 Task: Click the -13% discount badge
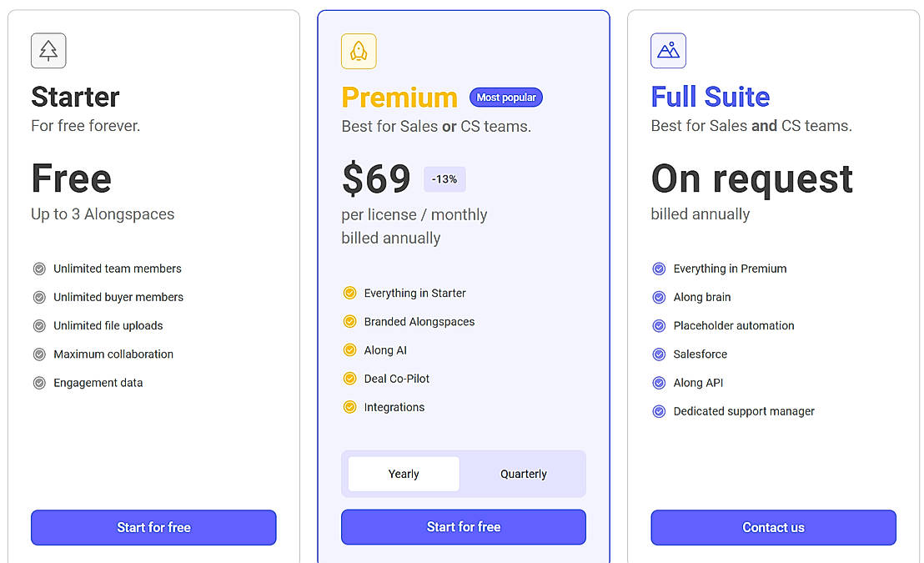[x=444, y=179]
